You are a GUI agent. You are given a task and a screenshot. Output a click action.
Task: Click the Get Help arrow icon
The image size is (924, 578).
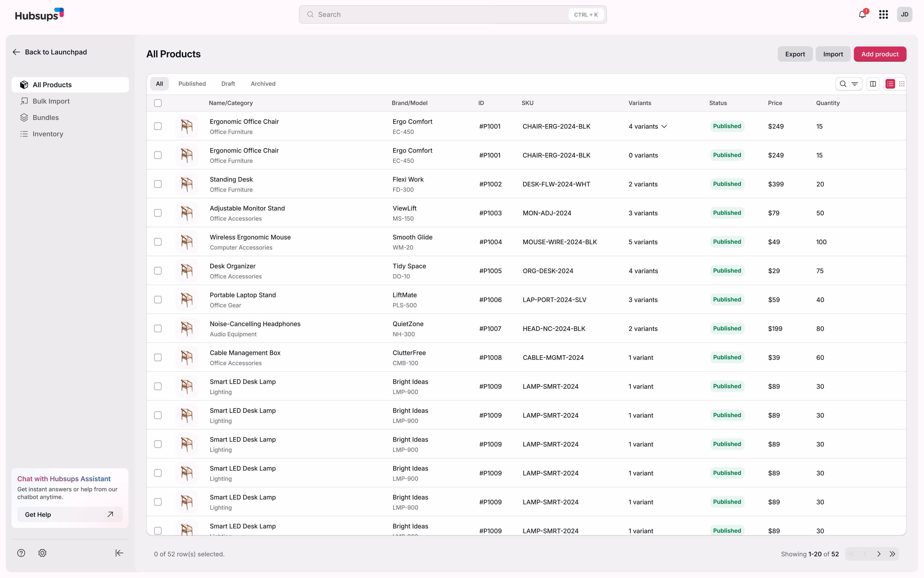[110, 515]
